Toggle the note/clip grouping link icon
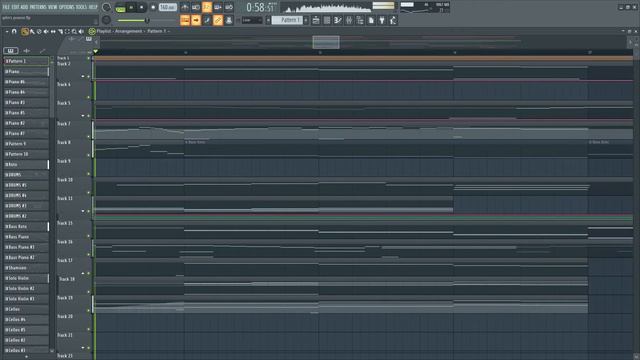The height and width of the screenshot is (360, 640). click(x=218, y=20)
